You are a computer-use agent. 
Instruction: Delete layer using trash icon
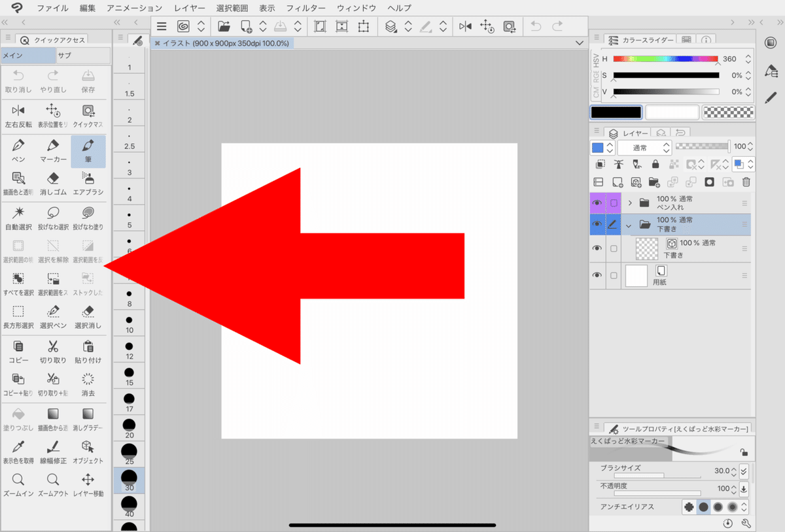click(746, 182)
